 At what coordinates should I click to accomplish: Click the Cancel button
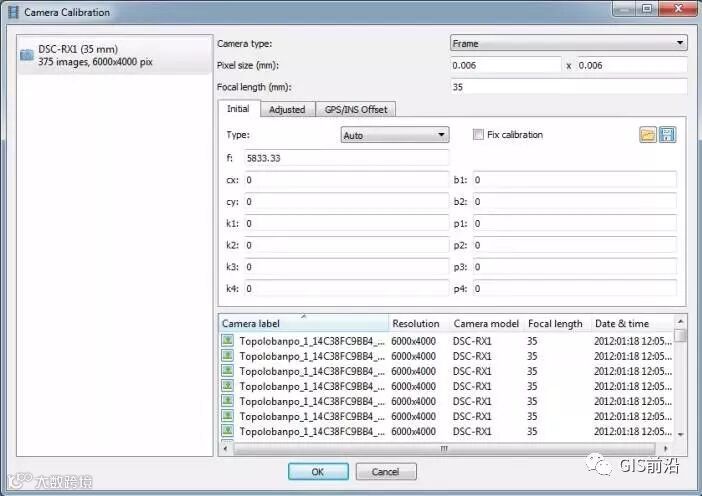coord(385,472)
